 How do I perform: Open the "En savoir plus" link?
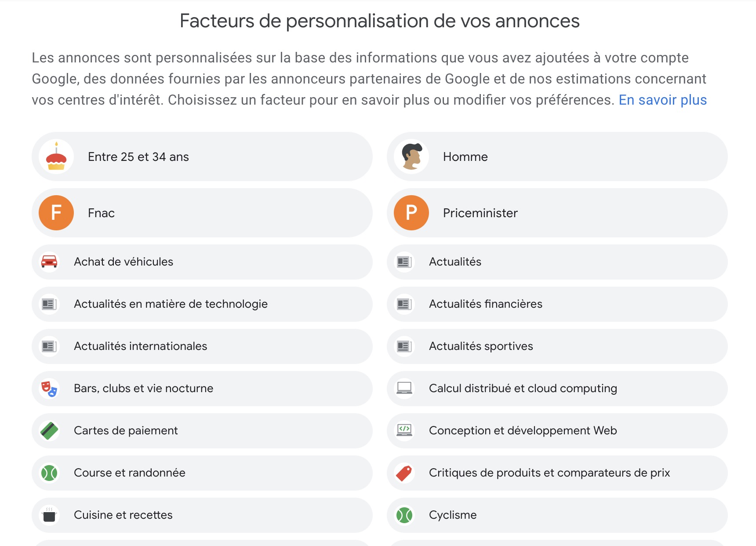point(662,100)
